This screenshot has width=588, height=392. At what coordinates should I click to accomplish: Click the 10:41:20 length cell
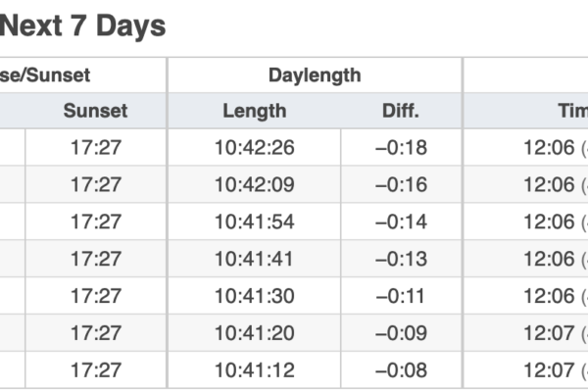pos(254,333)
